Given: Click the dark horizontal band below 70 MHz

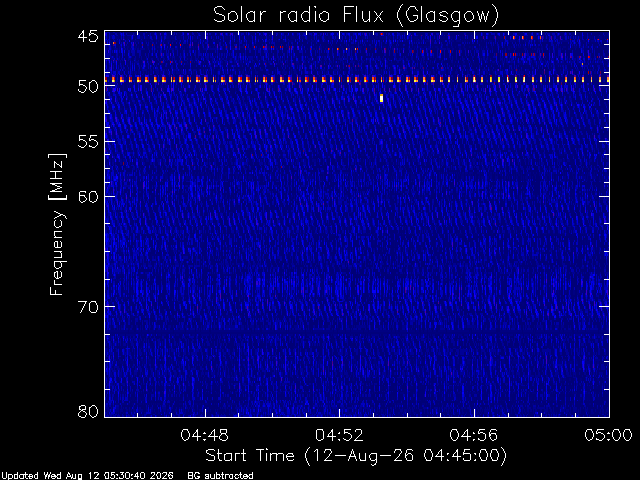Looking at the screenshot, I should point(357,331).
